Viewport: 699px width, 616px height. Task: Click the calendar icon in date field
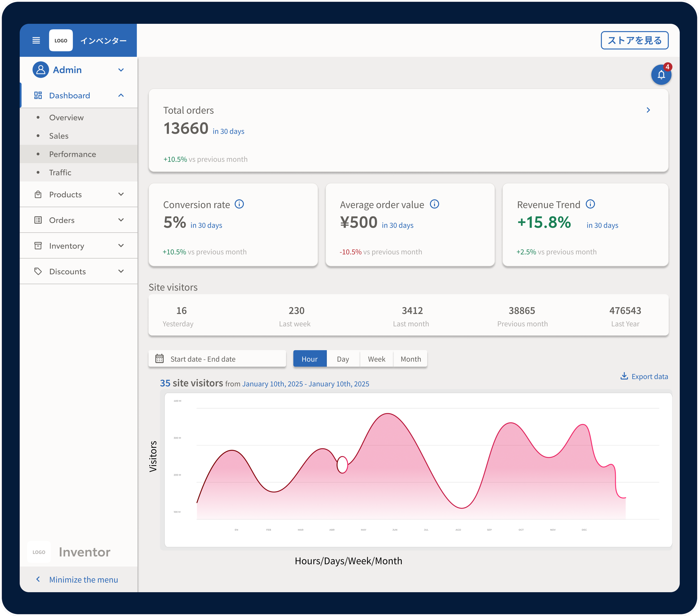coord(159,358)
